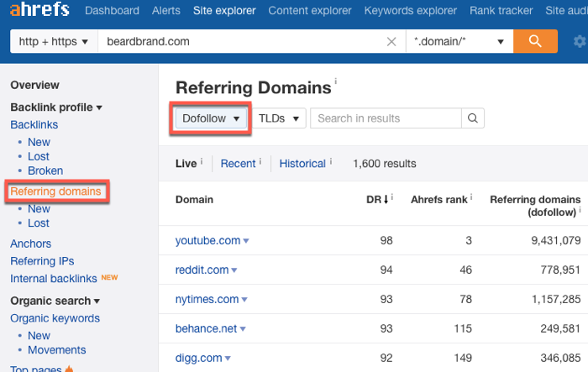Image resolution: width=588 pixels, height=372 pixels.
Task: Open Content explorer in top menu
Action: (x=311, y=11)
